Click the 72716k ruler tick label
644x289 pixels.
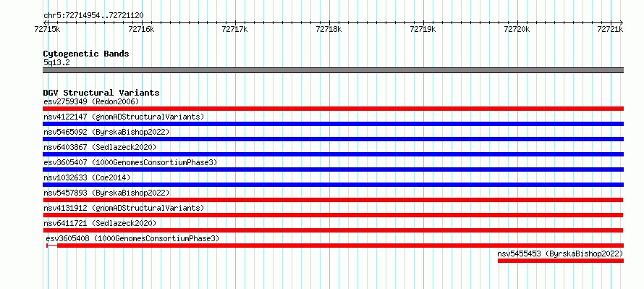tap(141, 29)
